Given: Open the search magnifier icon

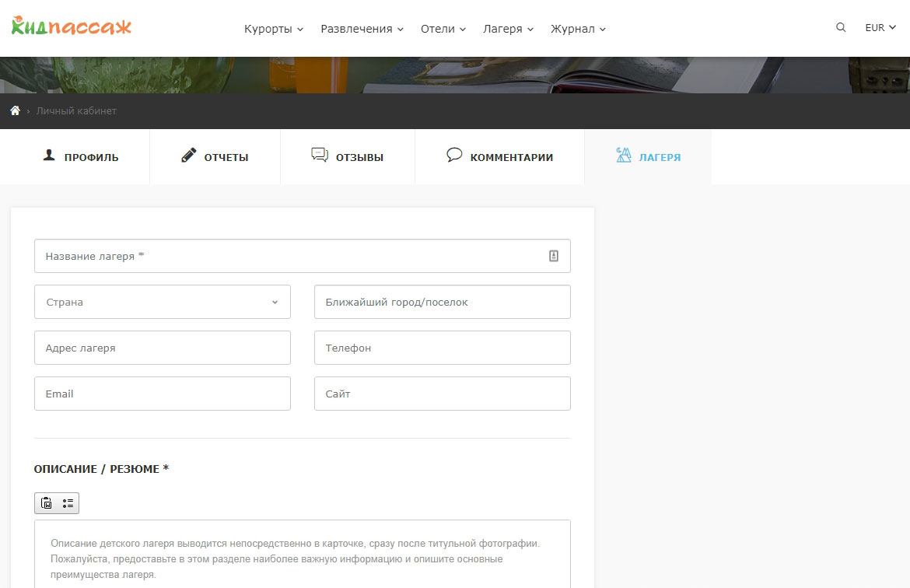Looking at the screenshot, I should click(x=841, y=27).
